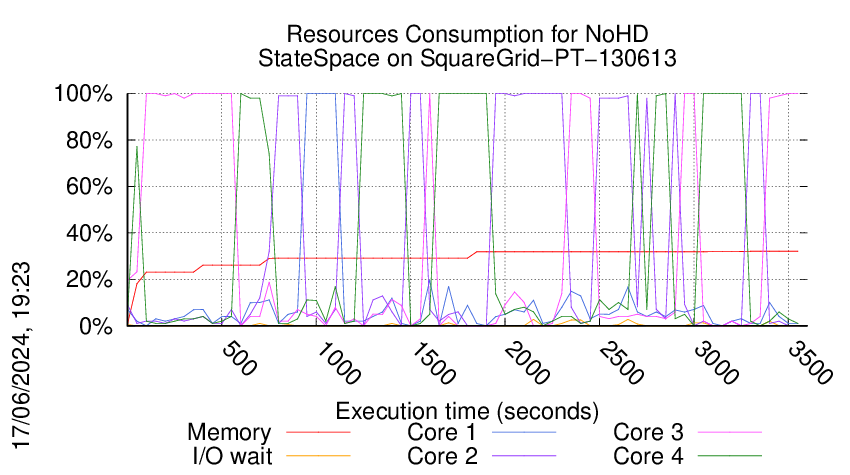Click the 'Execution time (seconds)' axis title
Image resolution: width=850 pixels, height=475 pixels.
(x=467, y=411)
